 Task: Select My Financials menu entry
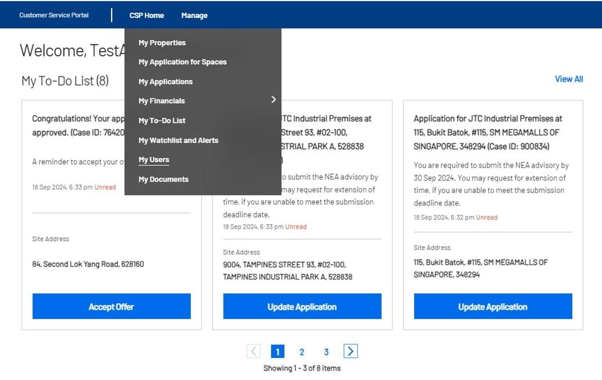162,101
